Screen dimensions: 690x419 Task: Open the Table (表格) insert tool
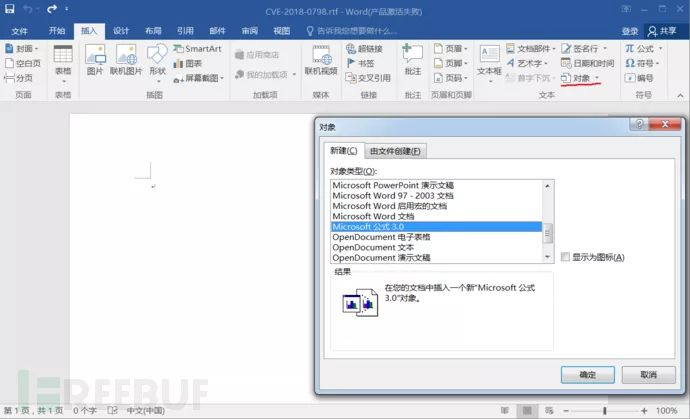(x=63, y=63)
